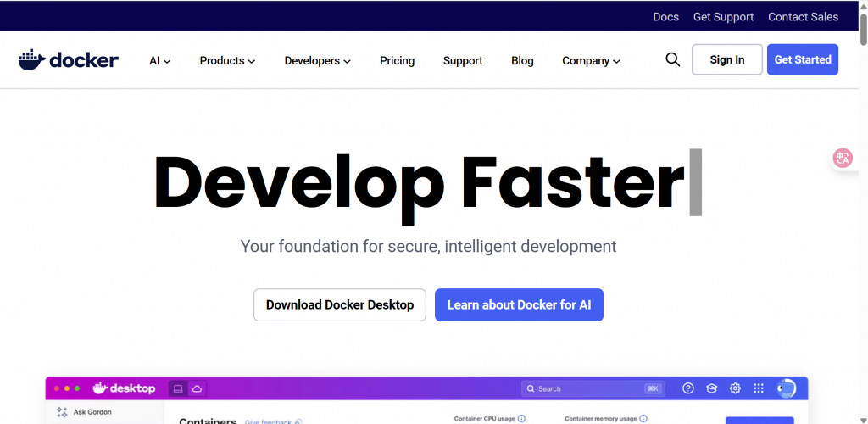Viewport: 868px width, 424px height.
Task: Open the Support nav item
Action: click(463, 61)
